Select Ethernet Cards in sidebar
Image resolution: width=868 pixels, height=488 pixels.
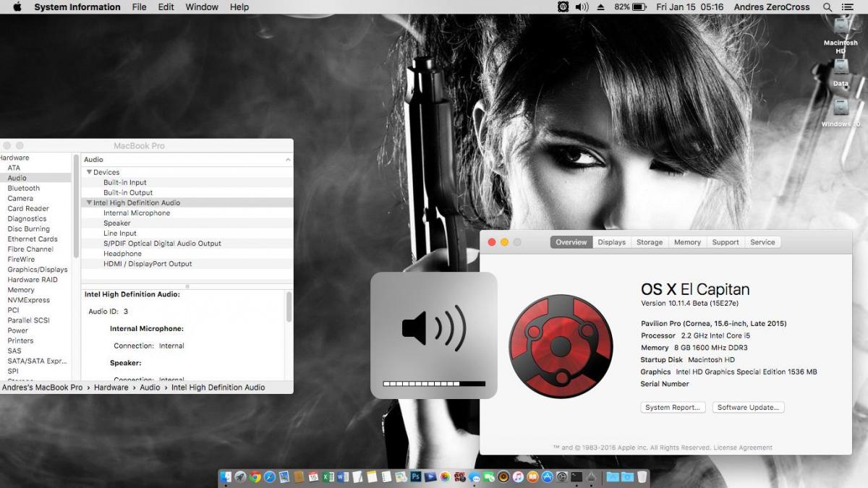[33, 239]
